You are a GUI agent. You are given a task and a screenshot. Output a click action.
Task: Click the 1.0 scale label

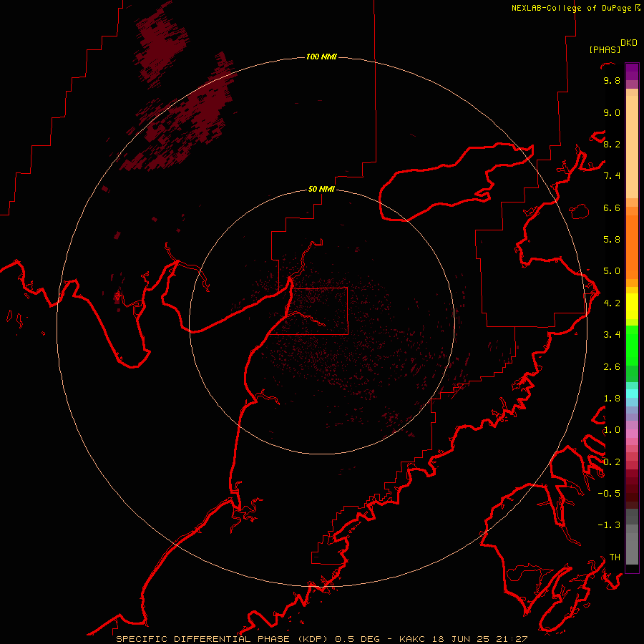point(612,429)
